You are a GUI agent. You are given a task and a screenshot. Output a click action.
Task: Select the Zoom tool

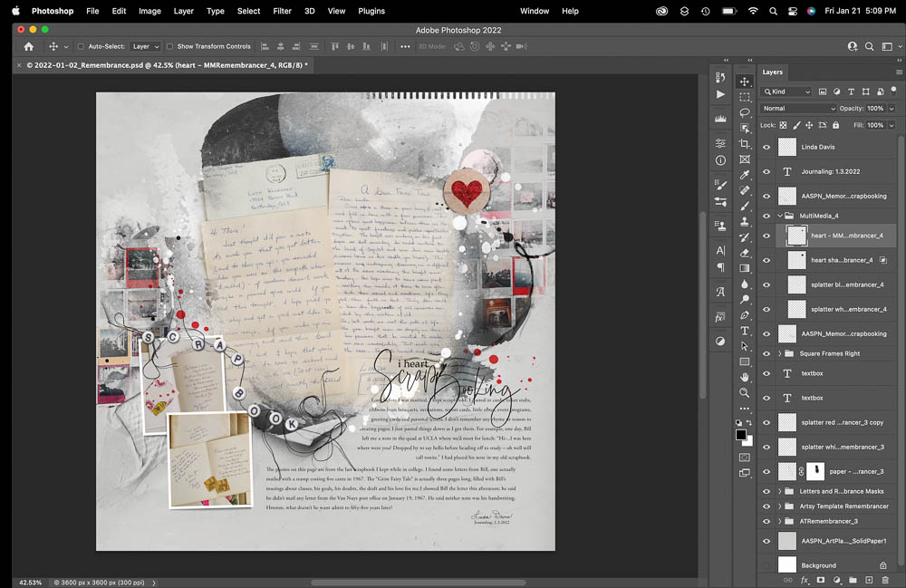[x=745, y=393]
